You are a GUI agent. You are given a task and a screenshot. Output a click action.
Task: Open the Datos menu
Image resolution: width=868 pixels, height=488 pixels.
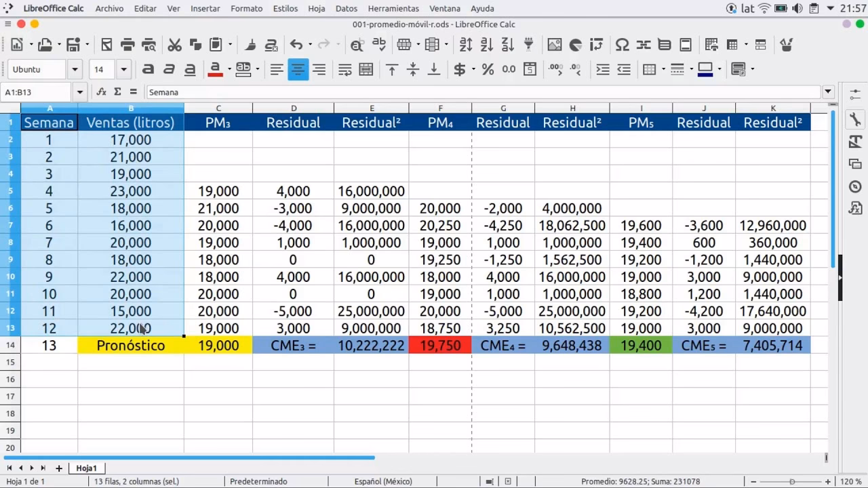click(346, 9)
